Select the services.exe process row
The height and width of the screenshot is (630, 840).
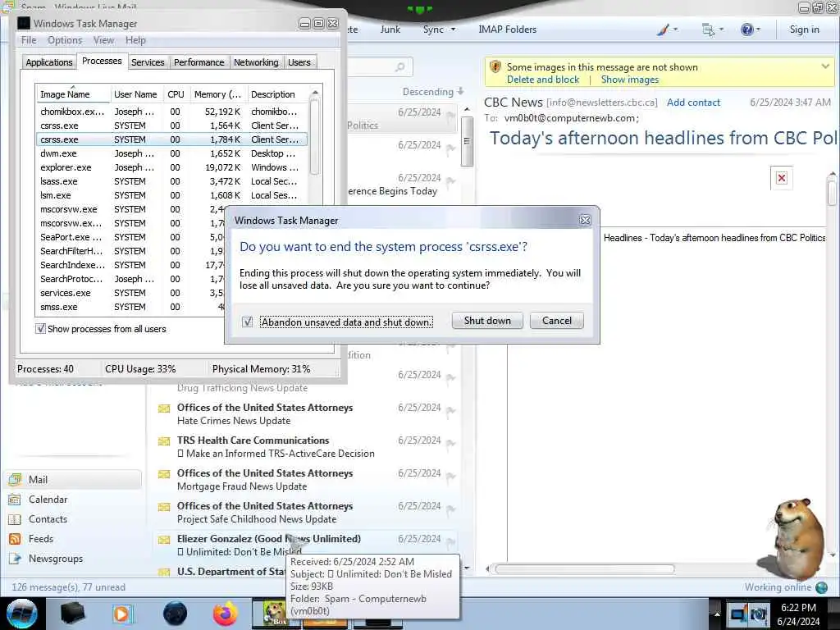130,293
